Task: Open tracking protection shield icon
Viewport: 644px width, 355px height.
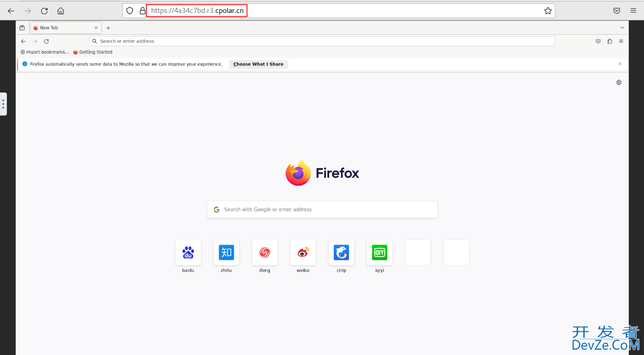Action: 130,11
